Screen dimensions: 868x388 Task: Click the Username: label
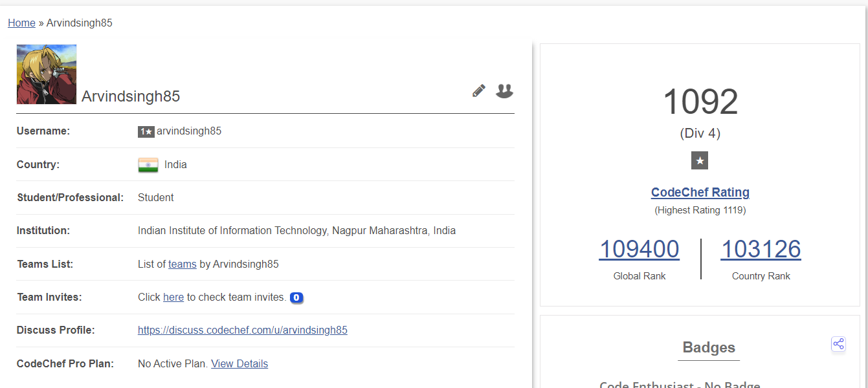point(43,131)
